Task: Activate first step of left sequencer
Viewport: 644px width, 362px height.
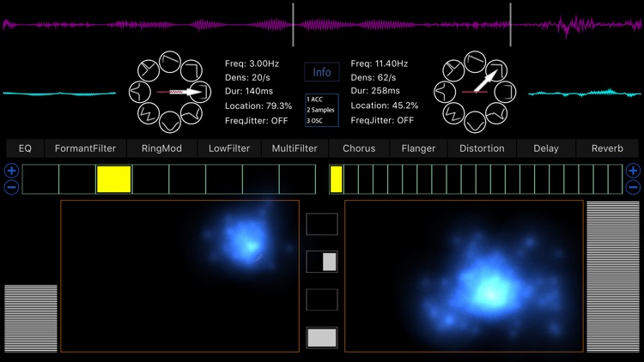Action: 40,179
